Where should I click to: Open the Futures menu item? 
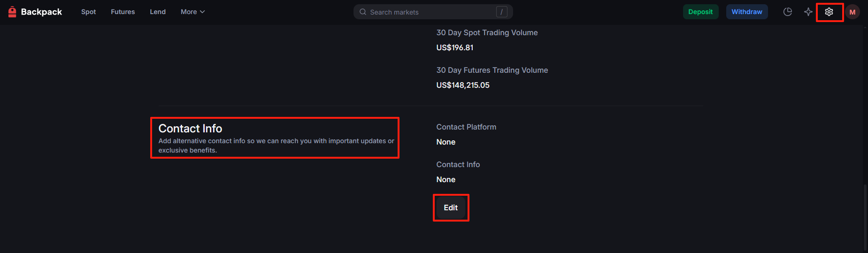pos(123,12)
